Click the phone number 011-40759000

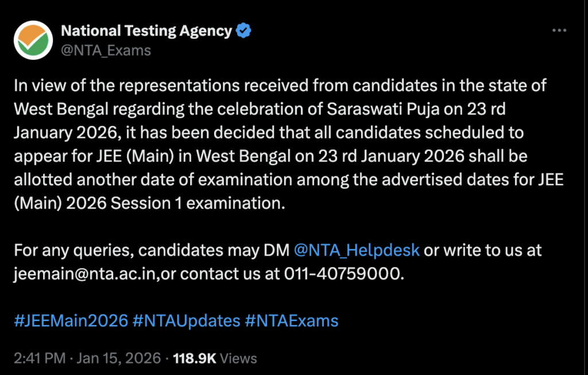pyautogui.click(x=344, y=273)
